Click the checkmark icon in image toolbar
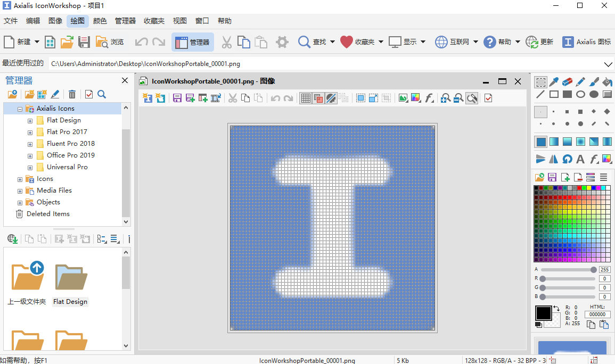 point(488,98)
